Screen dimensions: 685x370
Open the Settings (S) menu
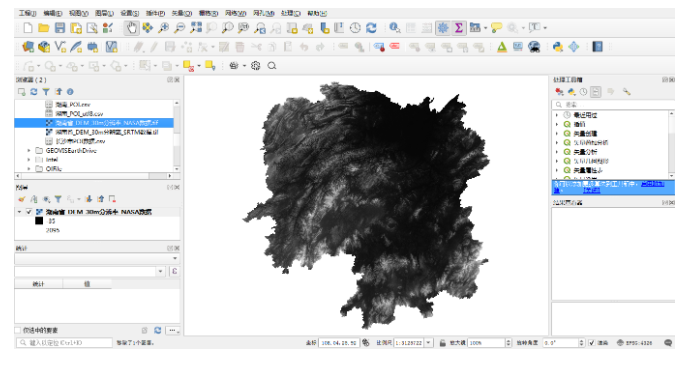coord(130,13)
